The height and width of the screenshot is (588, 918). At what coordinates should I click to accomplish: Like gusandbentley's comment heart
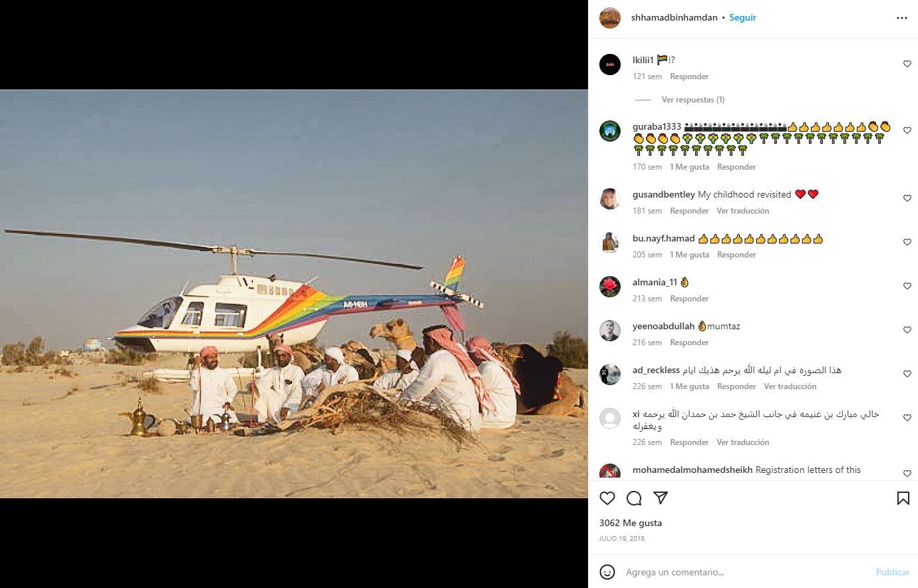point(907,198)
